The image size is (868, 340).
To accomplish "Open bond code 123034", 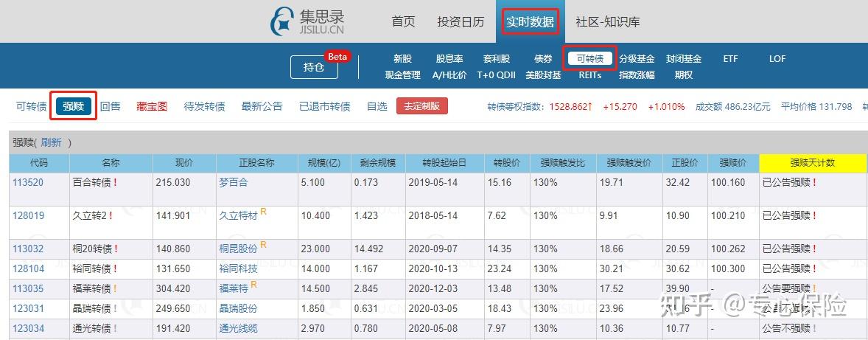I will tap(28, 328).
